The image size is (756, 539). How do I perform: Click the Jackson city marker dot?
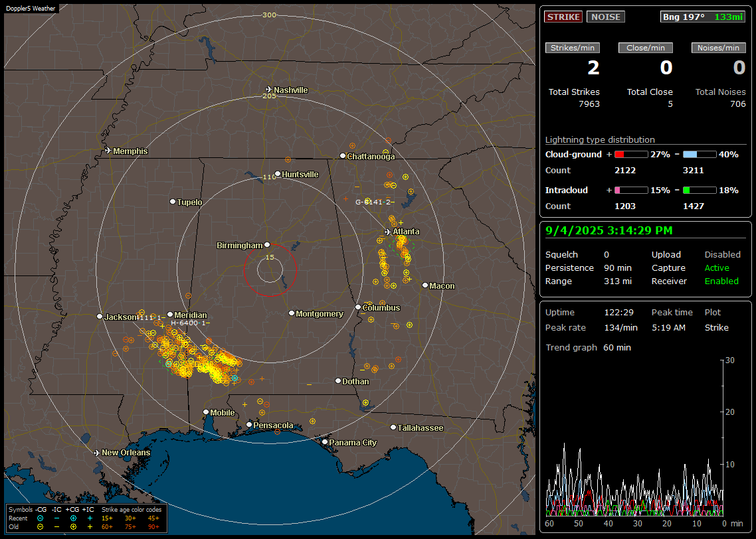(100, 317)
